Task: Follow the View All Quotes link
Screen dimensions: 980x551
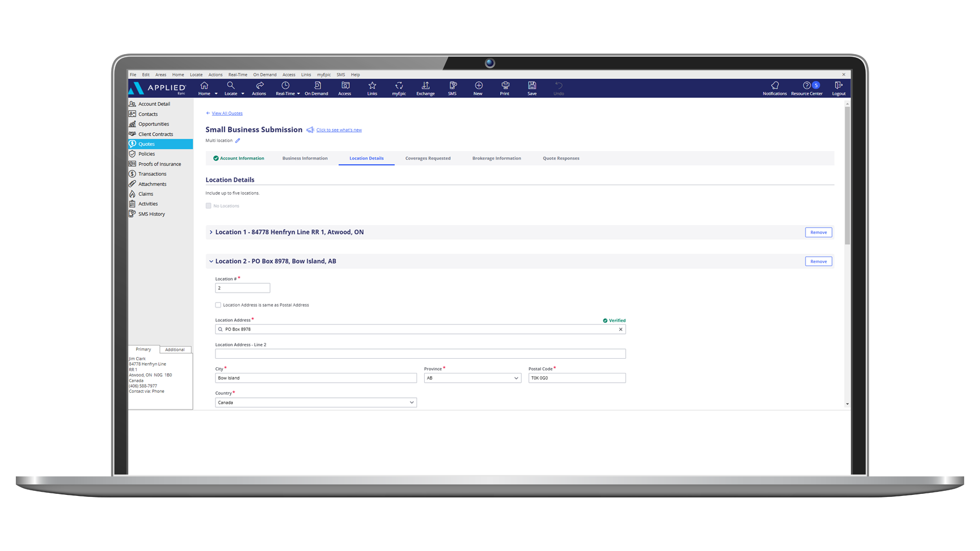Action: (x=227, y=113)
